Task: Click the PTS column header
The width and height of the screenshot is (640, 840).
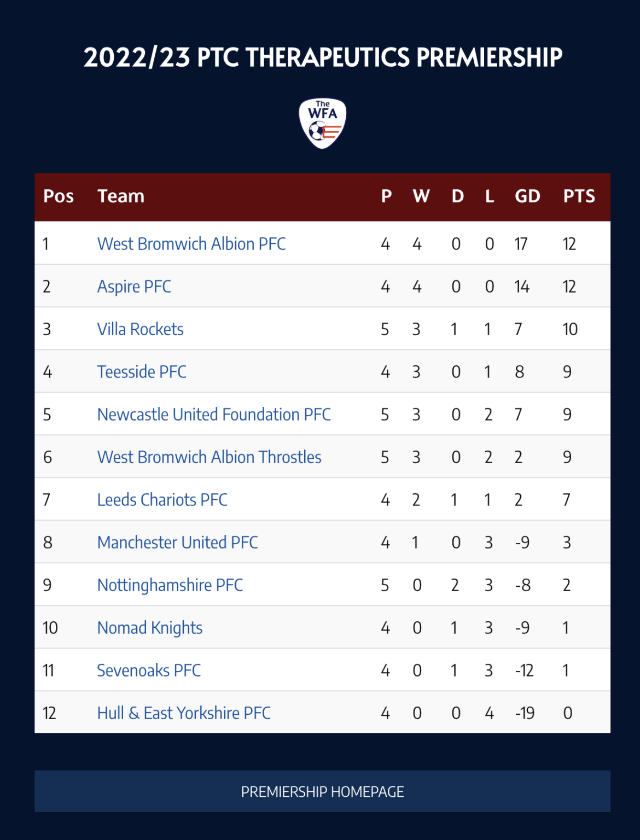Action: [x=579, y=196]
